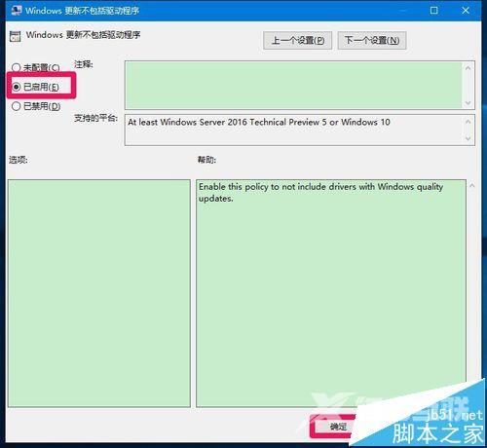Confirm with the 确定 button

pos(338,427)
